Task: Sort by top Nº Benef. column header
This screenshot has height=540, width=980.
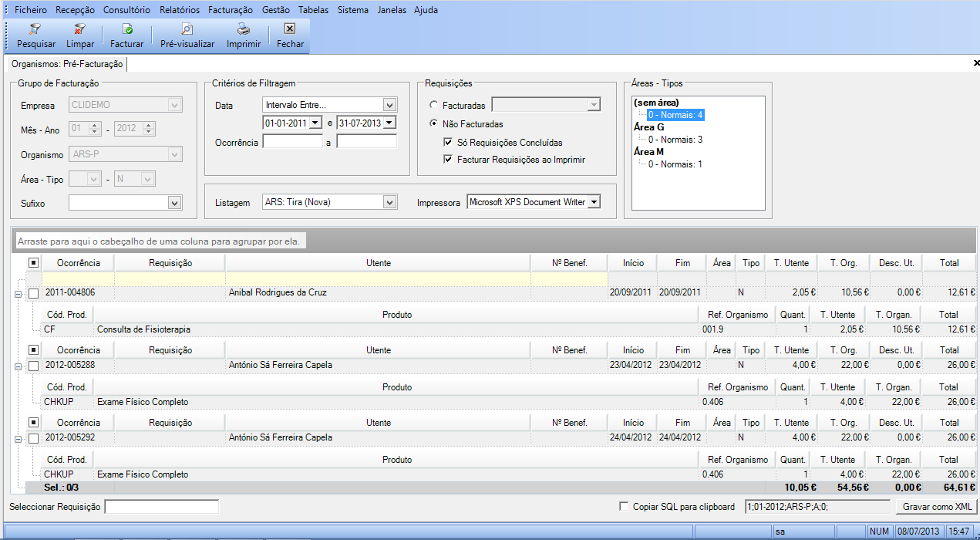Action: click(570, 263)
